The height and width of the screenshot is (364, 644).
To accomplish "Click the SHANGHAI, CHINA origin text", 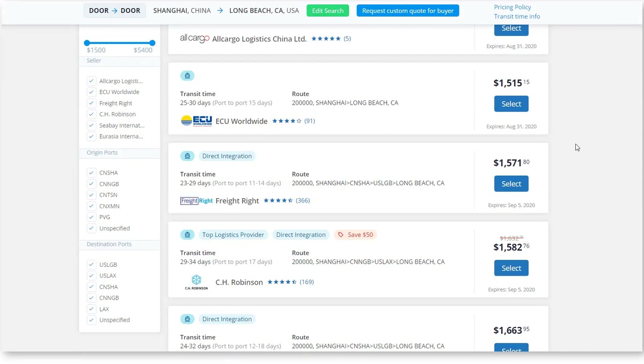I will tap(182, 11).
